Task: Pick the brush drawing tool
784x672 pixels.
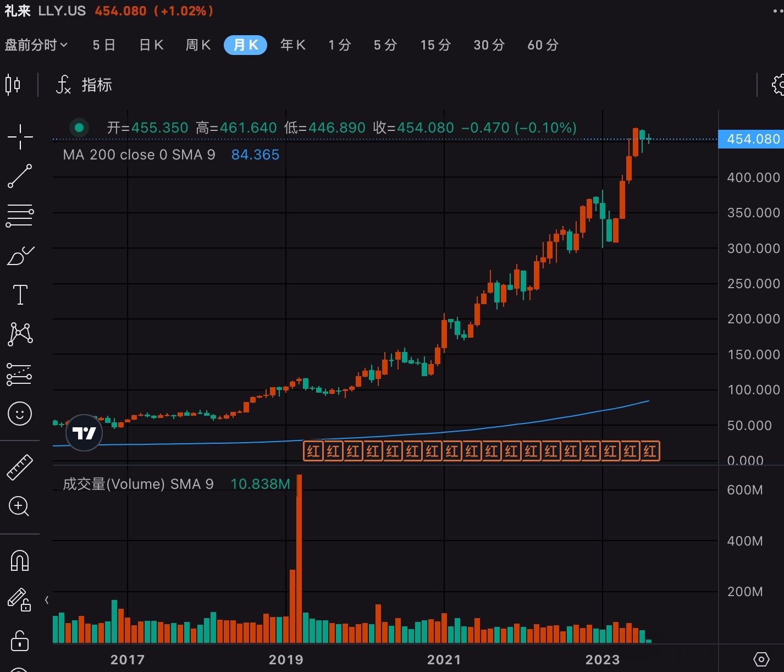Action: pyautogui.click(x=20, y=256)
